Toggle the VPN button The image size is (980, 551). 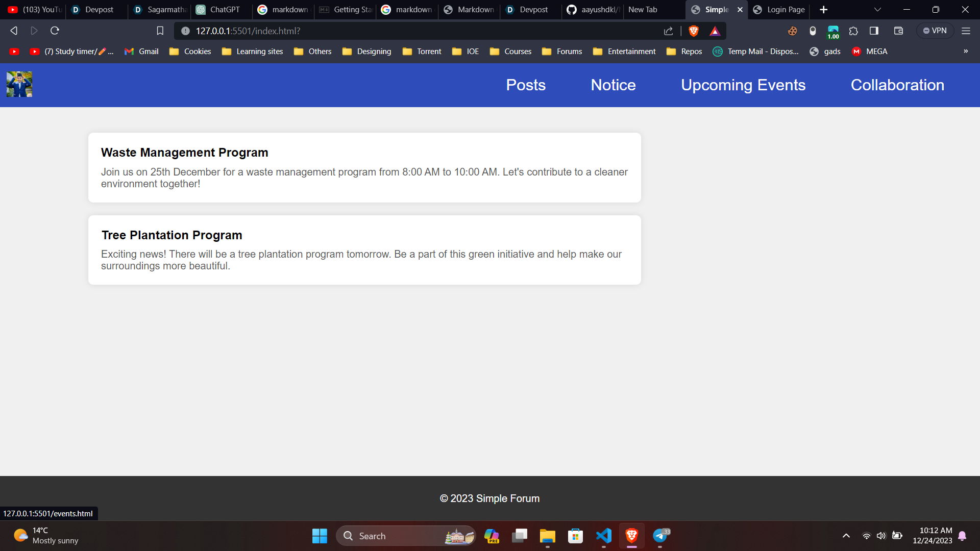(x=935, y=31)
